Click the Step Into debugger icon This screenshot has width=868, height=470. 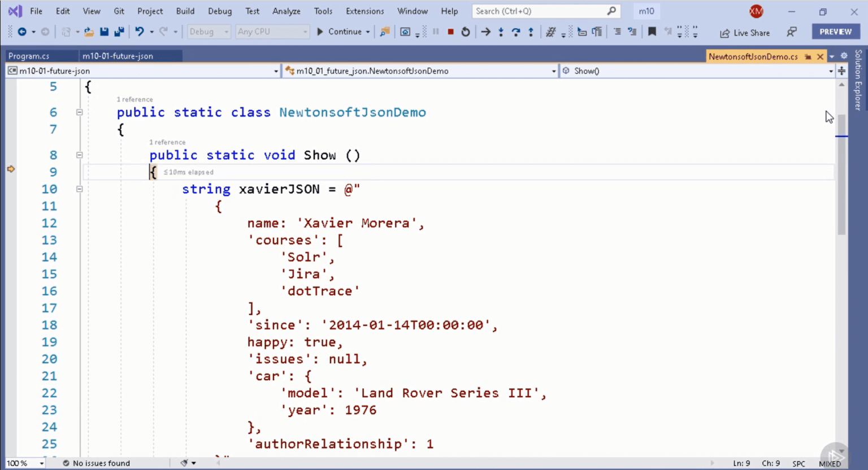pyautogui.click(x=501, y=32)
